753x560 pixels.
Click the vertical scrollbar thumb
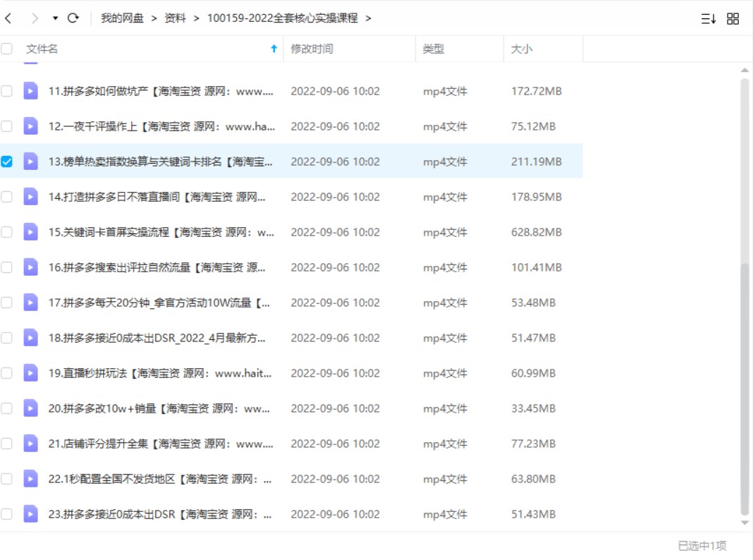[745, 389]
